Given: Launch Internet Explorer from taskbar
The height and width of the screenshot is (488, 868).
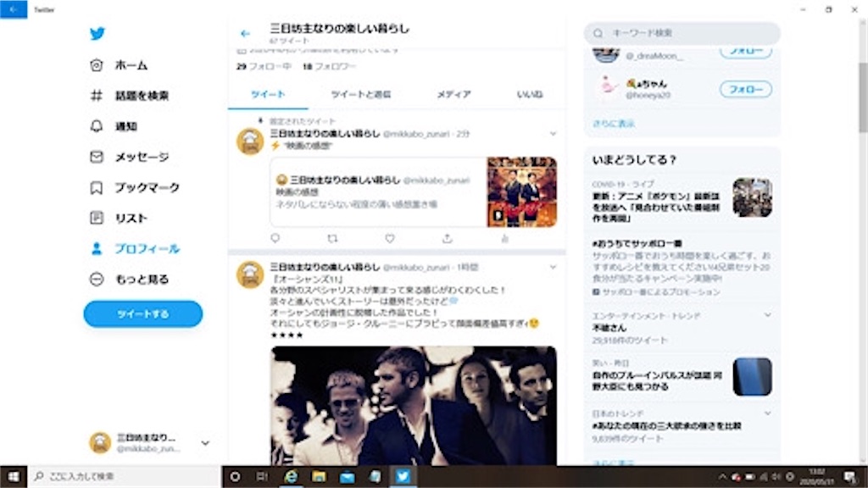Looking at the screenshot, I should click(291, 476).
